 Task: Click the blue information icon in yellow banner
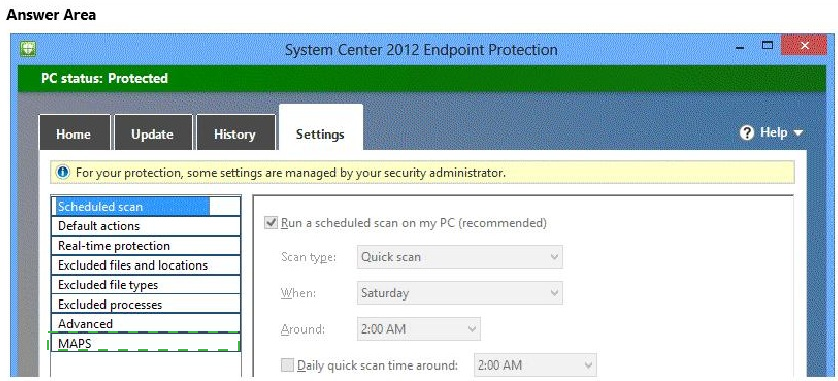click(x=63, y=172)
